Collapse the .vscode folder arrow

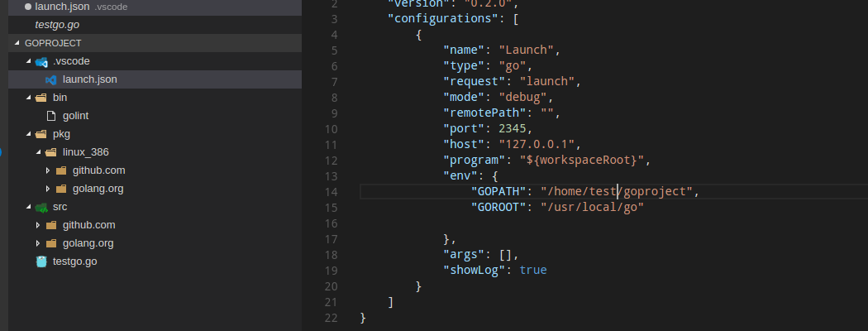(x=28, y=61)
